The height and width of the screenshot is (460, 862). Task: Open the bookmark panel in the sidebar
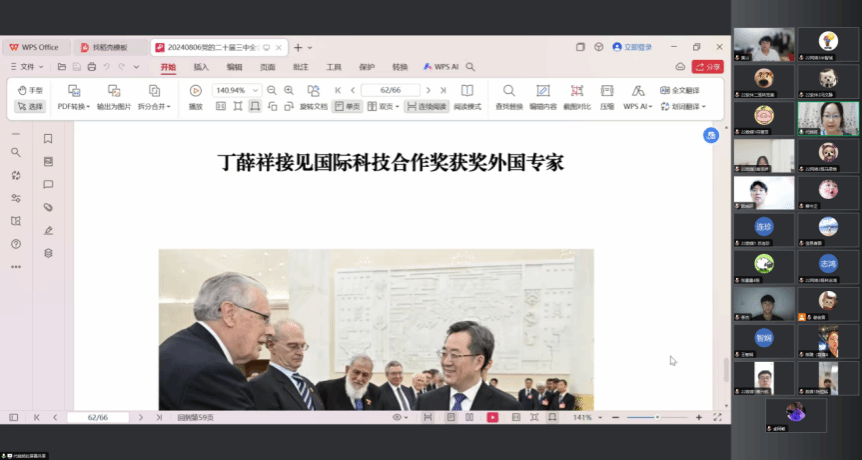(48, 138)
